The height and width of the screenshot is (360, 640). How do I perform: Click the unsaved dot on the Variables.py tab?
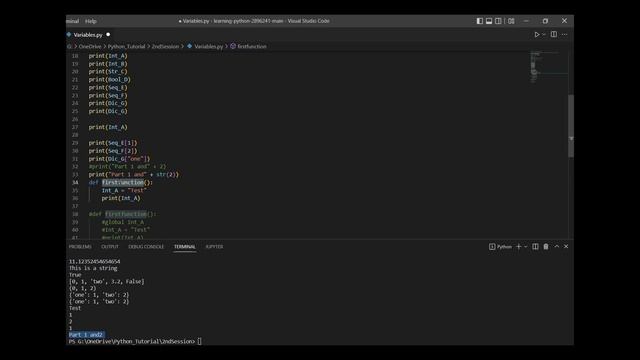coord(108,35)
